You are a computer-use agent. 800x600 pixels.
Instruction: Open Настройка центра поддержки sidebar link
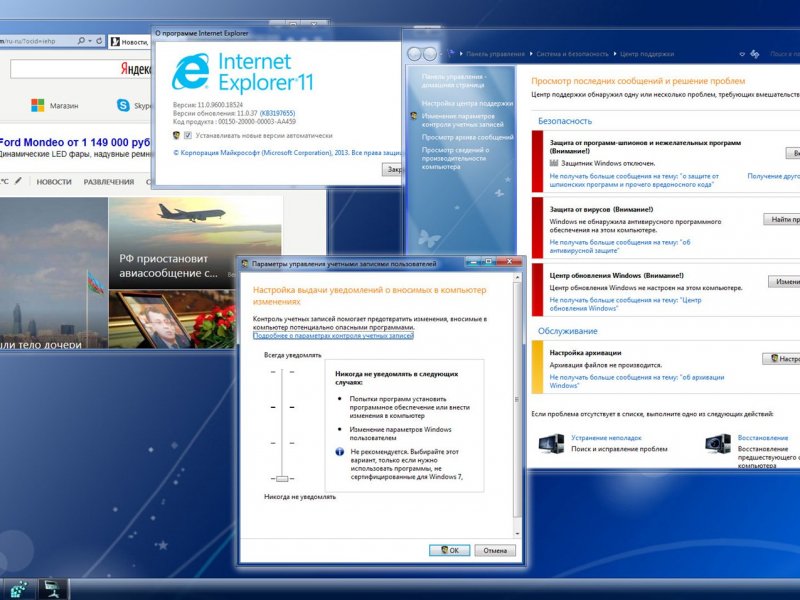[467, 103]
